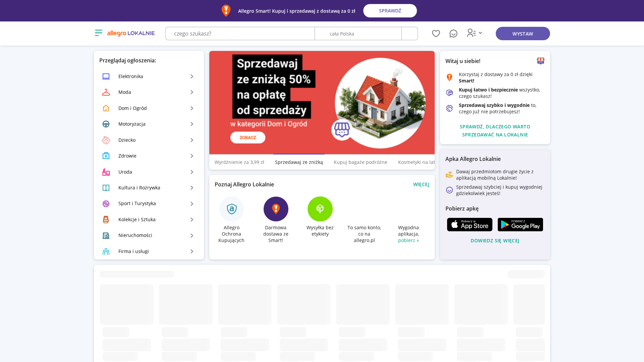Image resolution: width=644 pixels, height=362 pixels.
Task: Expand Dziecko category chevron
Action: (192, 140)
